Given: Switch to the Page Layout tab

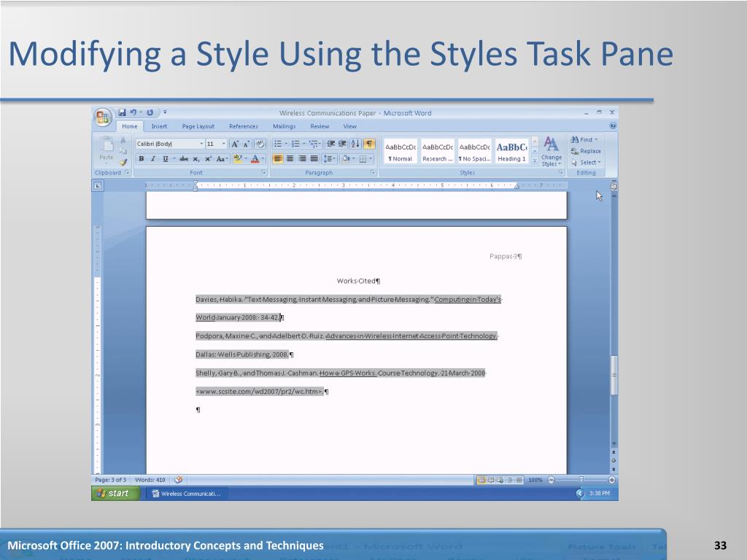Looking at the screenshot, I should (198, 126).
